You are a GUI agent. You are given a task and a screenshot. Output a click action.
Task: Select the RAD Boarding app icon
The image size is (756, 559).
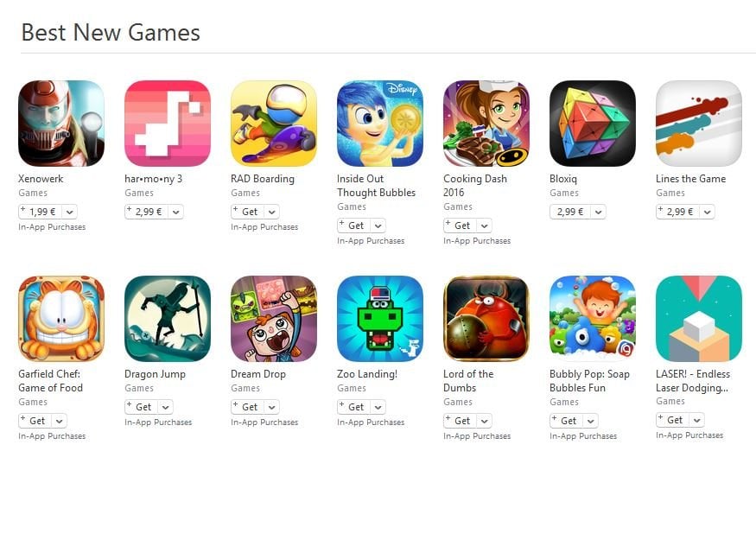point(274,124)
